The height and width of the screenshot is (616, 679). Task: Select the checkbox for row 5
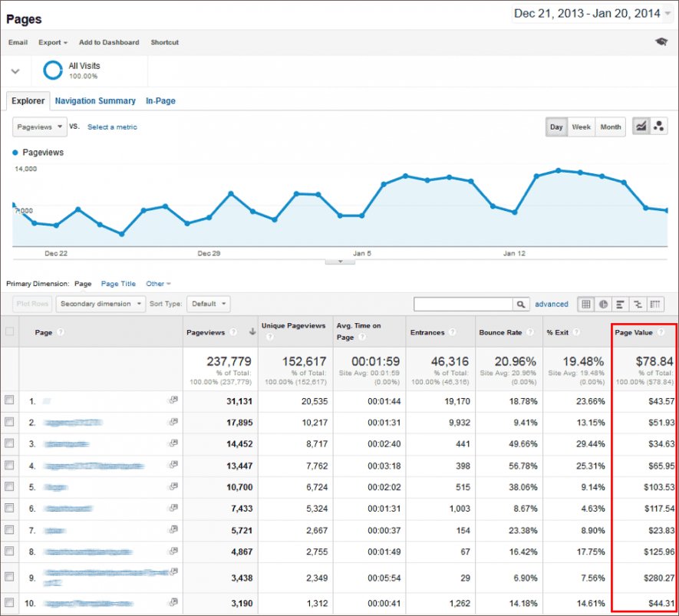point(9,487)
